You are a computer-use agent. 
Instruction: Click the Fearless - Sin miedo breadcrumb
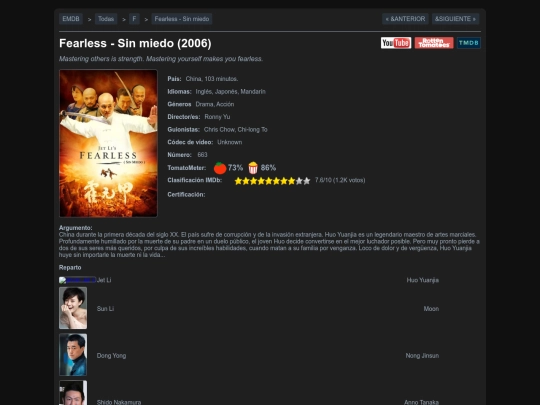(x=182, y=19)
